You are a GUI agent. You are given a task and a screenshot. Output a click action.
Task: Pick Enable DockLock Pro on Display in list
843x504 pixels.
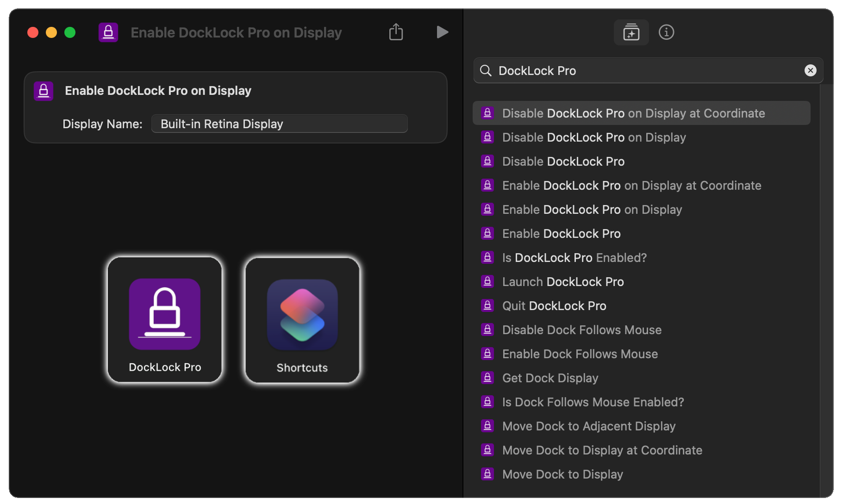[x=641, y=209]
